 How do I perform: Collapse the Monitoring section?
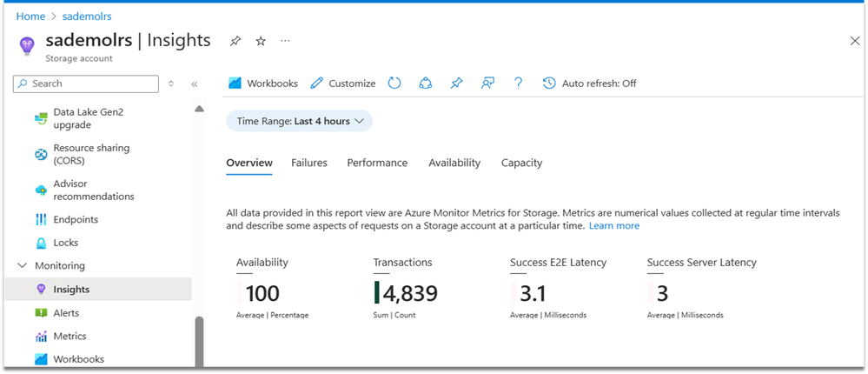tap(23, 265)
